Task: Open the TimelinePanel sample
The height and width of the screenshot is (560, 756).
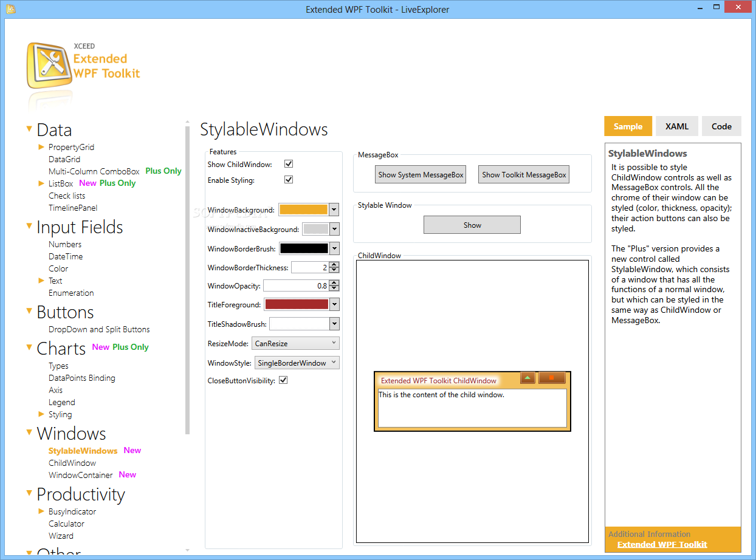Action: (73, 208)
